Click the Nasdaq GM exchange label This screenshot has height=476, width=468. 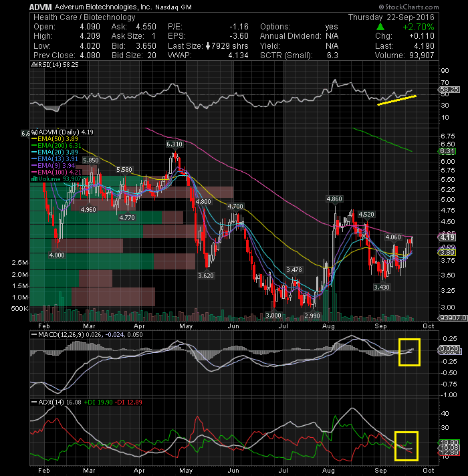[173, 7]
